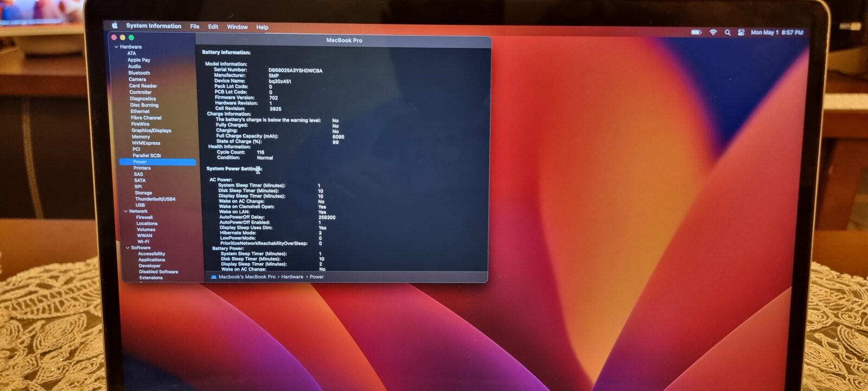This screenshot has width=868, height=391.
Task: Collapse the Network section
Action: point(126,211)
